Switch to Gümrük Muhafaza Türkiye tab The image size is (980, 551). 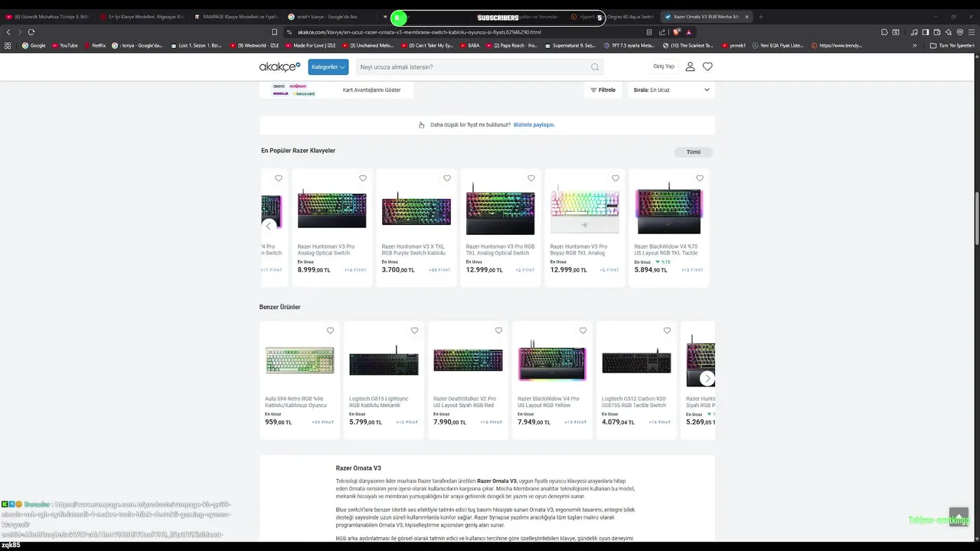(x=47, y=17)
